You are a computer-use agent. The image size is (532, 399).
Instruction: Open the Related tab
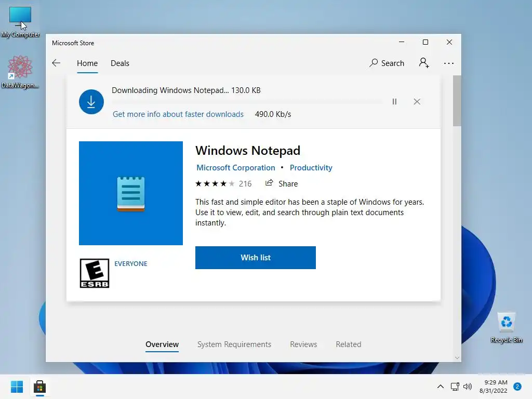349,344
